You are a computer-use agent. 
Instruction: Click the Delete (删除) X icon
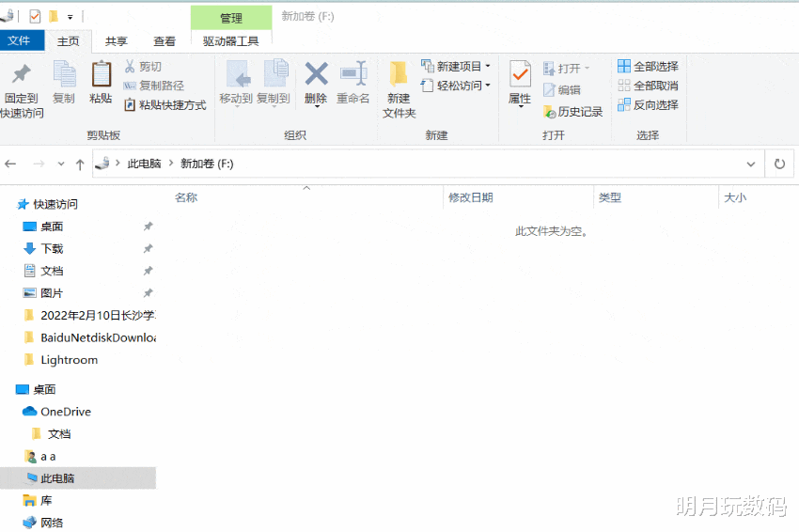tap(316, 74)
